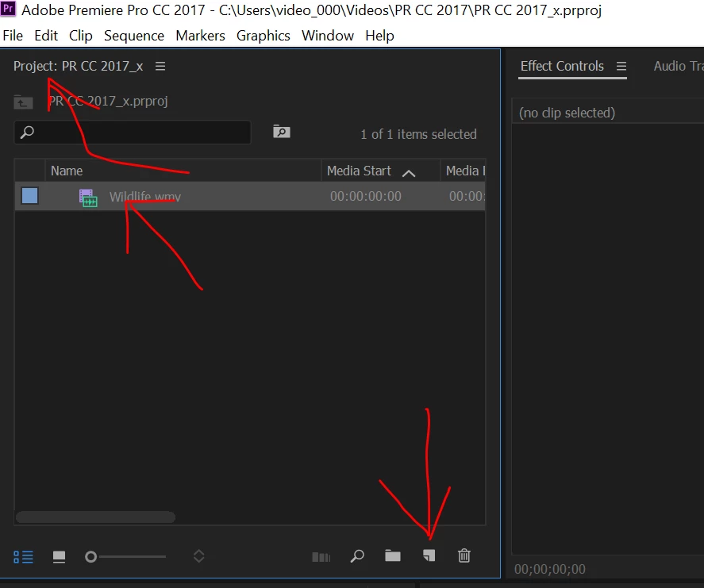The width and height of the screenshot is (704, 588).
Task: Open the Window menu
Action: 327,36
